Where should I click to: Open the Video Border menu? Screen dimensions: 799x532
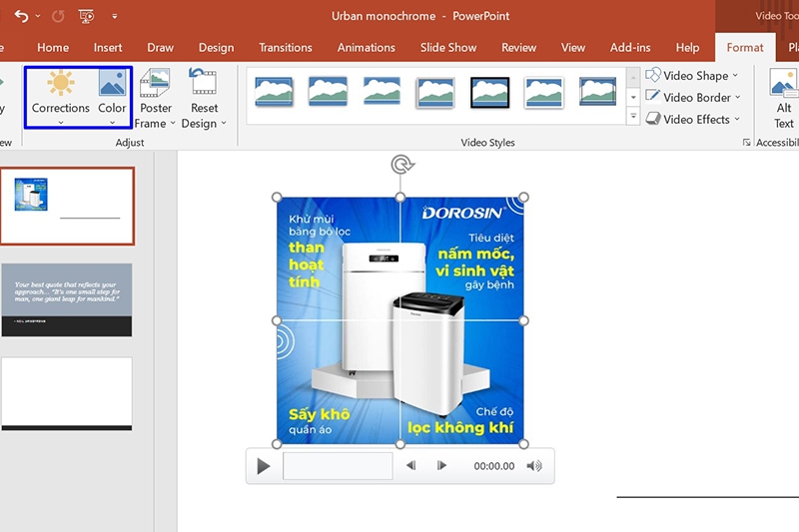pos(693,97)
